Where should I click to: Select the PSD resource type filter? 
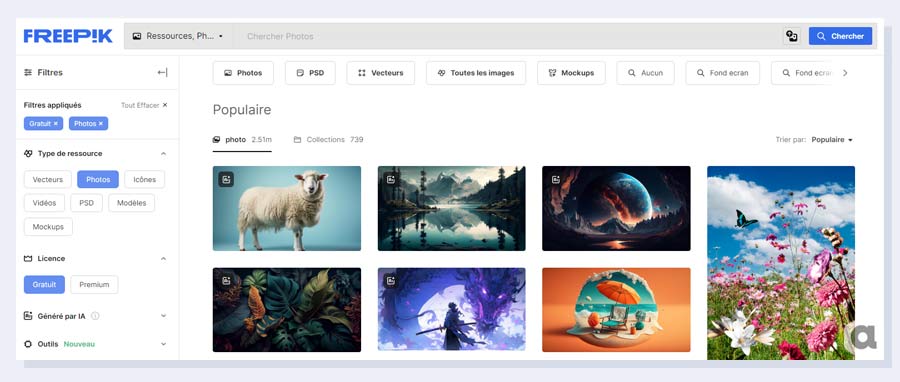(x=87, y=203)
